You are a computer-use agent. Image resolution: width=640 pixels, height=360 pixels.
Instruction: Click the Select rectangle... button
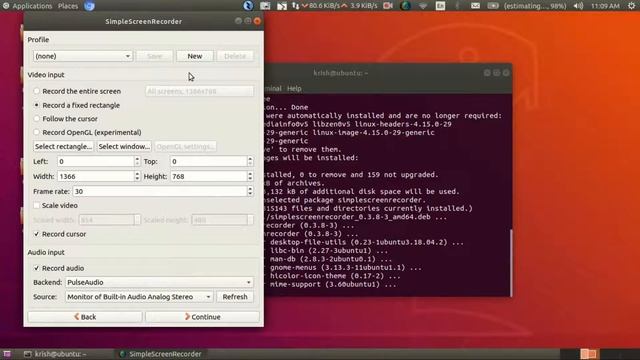tap(63, 146)
